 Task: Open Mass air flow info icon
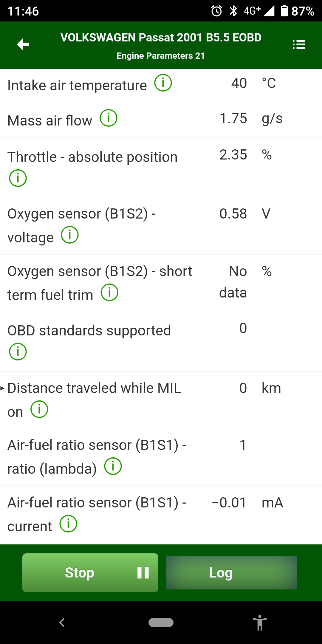click(x=109, y=118)
